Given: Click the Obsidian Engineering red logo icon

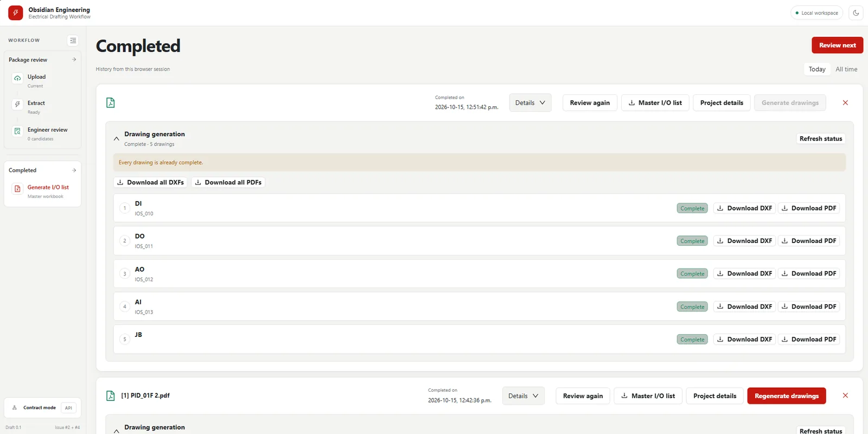Looking at the screenshot, I should 15,13.
